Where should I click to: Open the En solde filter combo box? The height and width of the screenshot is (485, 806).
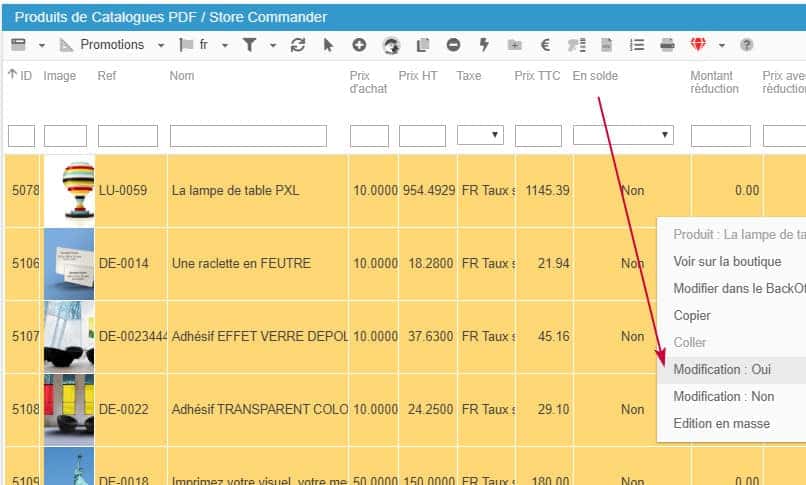coord(623,135)
